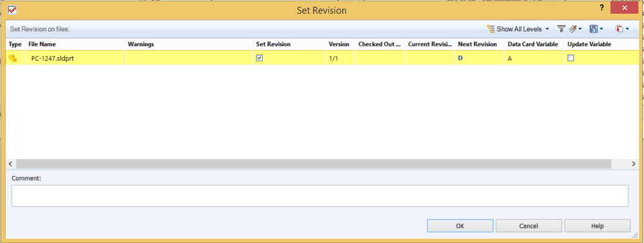This screenshot has height=243, width=644.
Task: Click the Cancel button
Action: coord(528,226)
